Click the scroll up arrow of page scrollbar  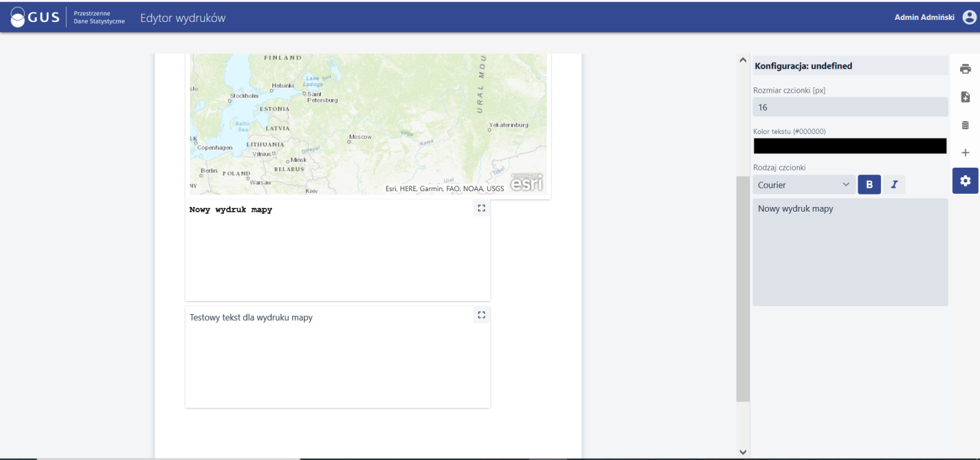[743, 61]
